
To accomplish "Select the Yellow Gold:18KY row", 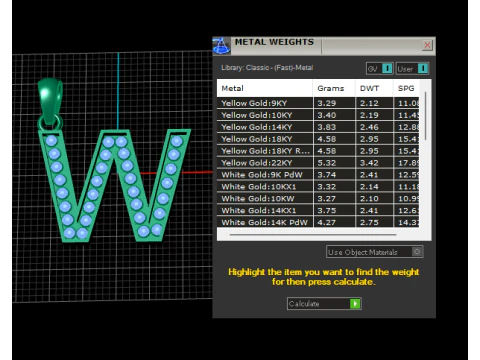I will [x=318, y=139].
